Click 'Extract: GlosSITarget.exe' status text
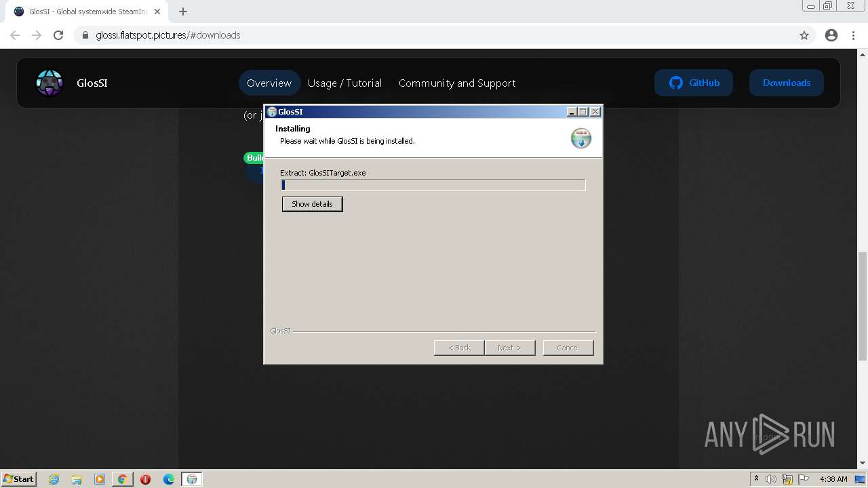 pyautogui.click(x=323, y=173)
